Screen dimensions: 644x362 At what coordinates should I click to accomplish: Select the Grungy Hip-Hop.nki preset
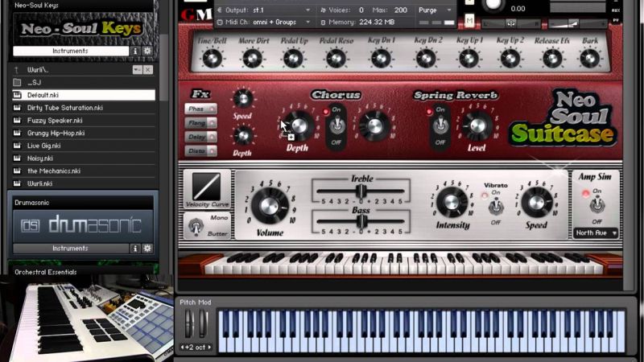[56, 133]
